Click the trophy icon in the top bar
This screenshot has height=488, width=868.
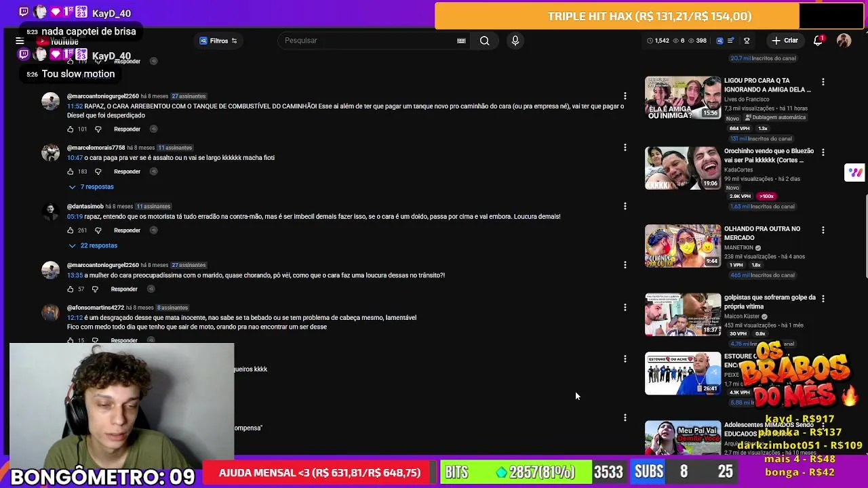point(747,41)
